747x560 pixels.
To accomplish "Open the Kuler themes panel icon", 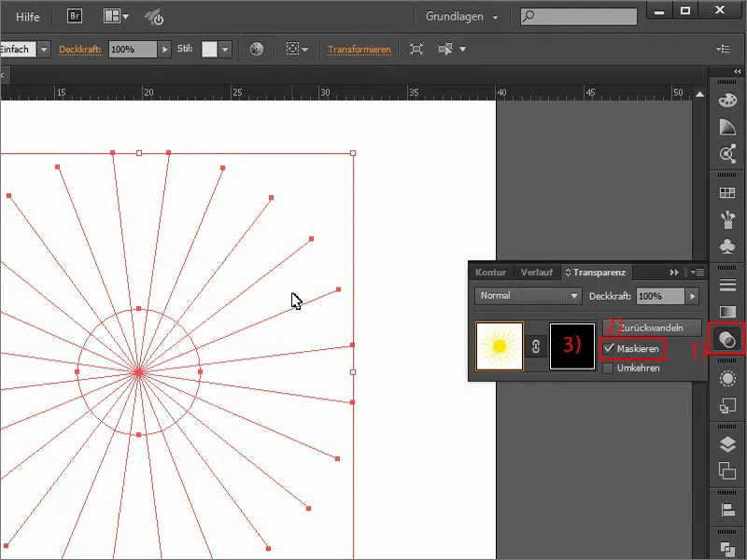I will [x=727, y=154].
